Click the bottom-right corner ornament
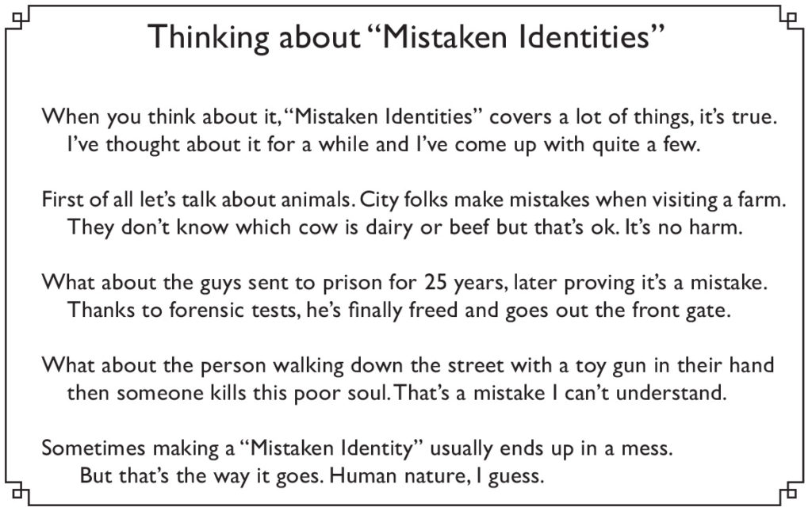812x511 pixels. click(x=791, y=493)
